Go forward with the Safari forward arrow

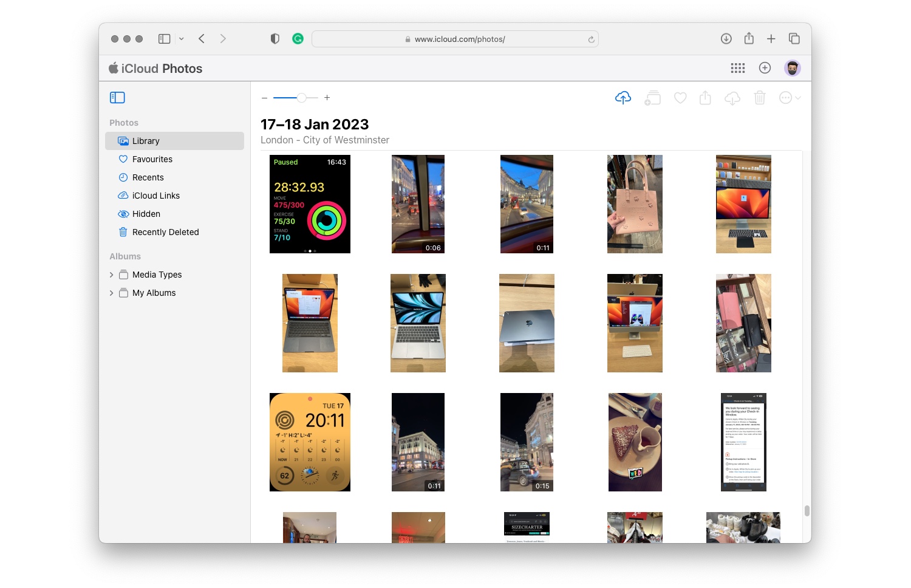[x=223, y=39]
